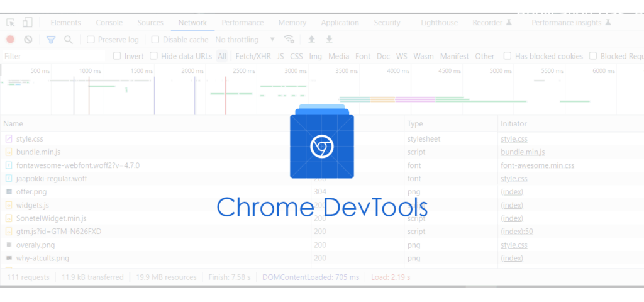Open the Lighthouse tab

coord(439,23)
